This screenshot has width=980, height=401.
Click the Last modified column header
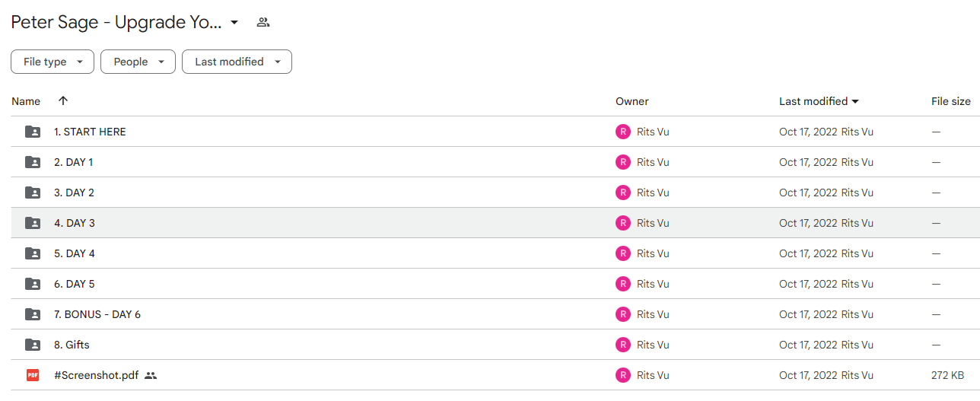click(819, 101)
